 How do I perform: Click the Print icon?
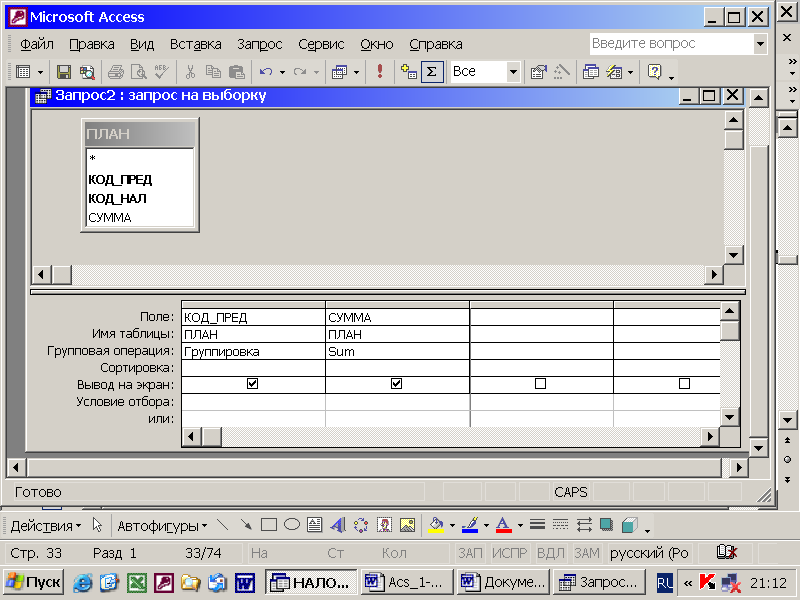point(116,72)
